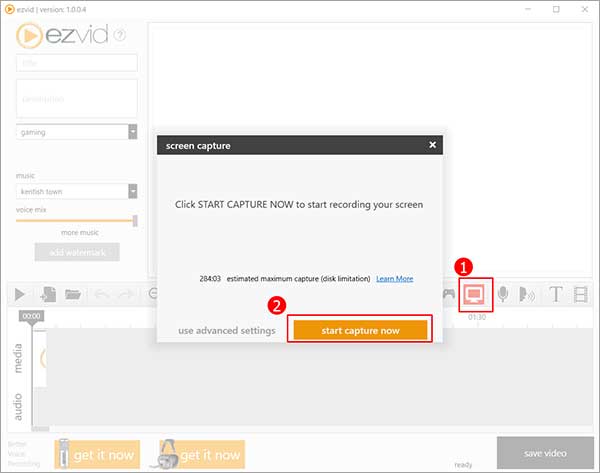Click the add text slide icon
The height and width of the screenshot is (473, 600).
tap(555, 294)
